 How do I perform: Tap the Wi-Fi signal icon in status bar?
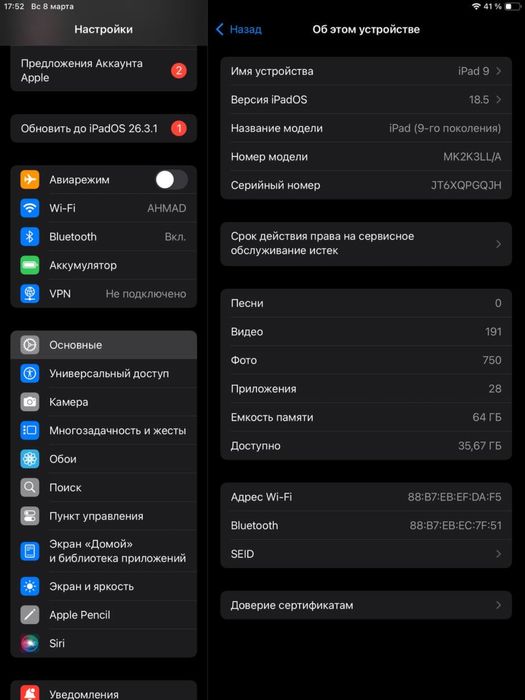point(476,7)
